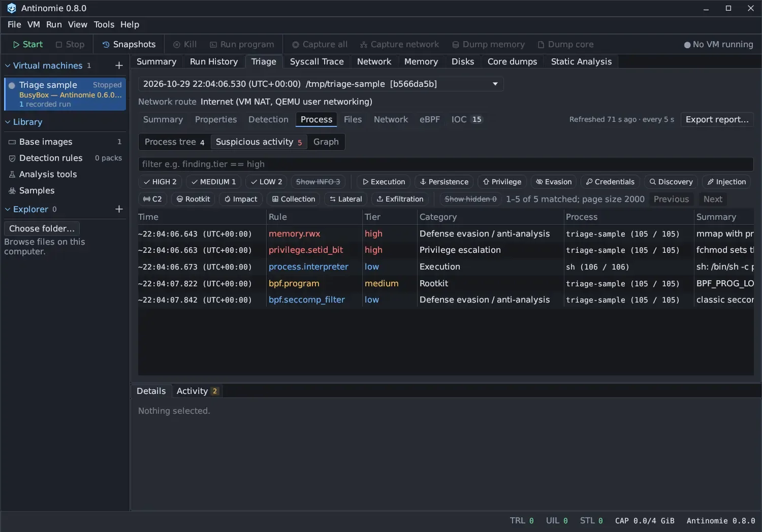Open the bpf.seccomp_filter rule link
This screenshot has height=532, width=762.
pyautogui.click(x=306, y=300)
